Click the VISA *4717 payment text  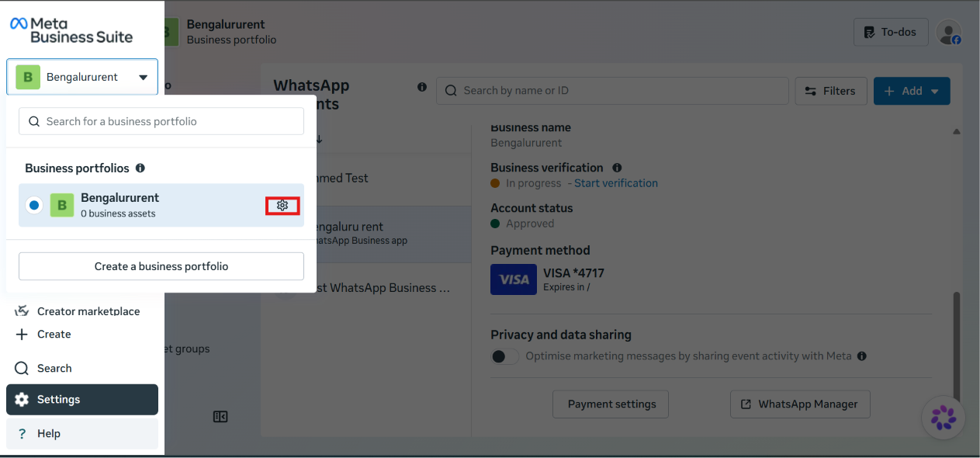tap(573, 273)
